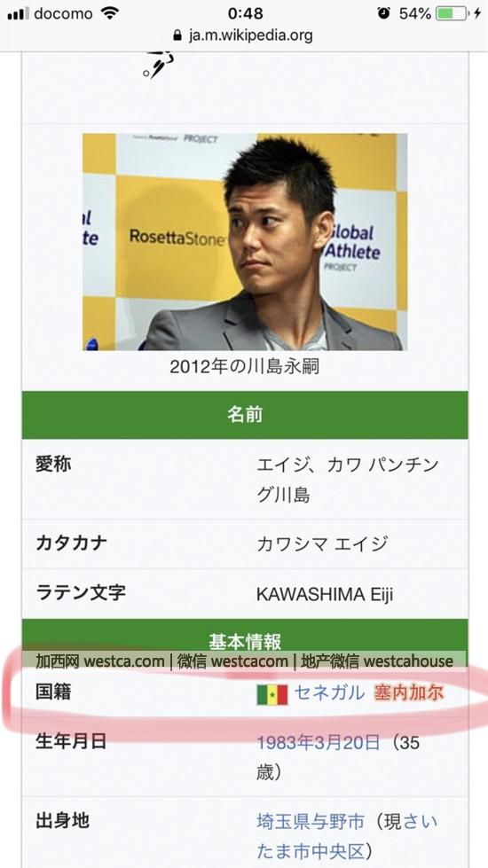Screen dimensions: 488x868
Task: Open the 2012 portrait photo of Kawashima
Action: click(x=245, y=242)
